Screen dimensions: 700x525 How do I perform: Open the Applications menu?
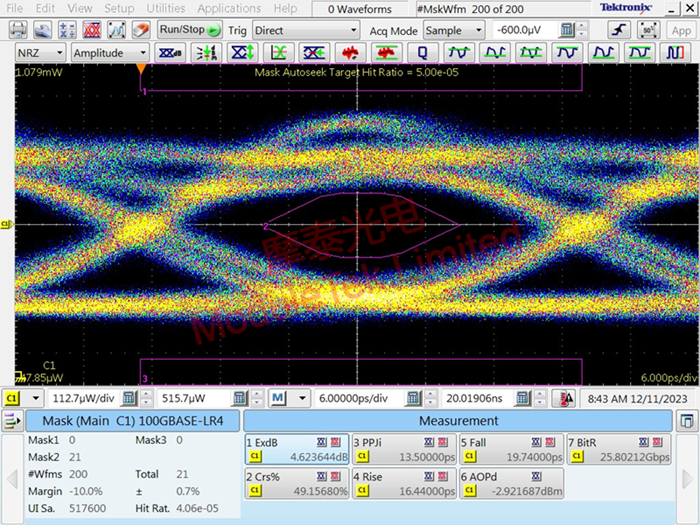(229, 8)
